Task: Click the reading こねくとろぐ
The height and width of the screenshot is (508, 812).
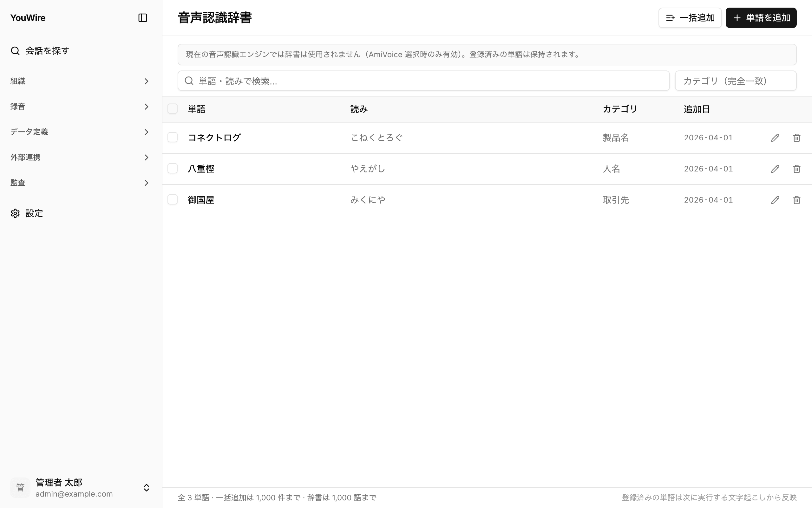Action: 377,138
